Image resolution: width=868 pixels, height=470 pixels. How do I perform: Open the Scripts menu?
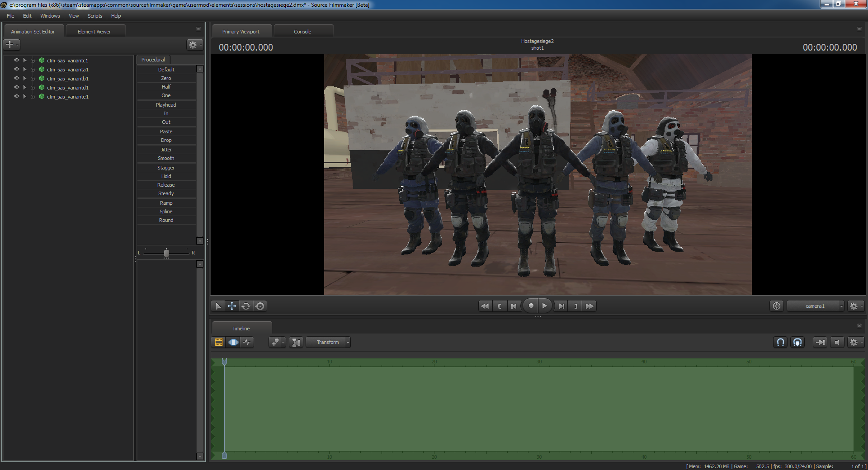95,16
